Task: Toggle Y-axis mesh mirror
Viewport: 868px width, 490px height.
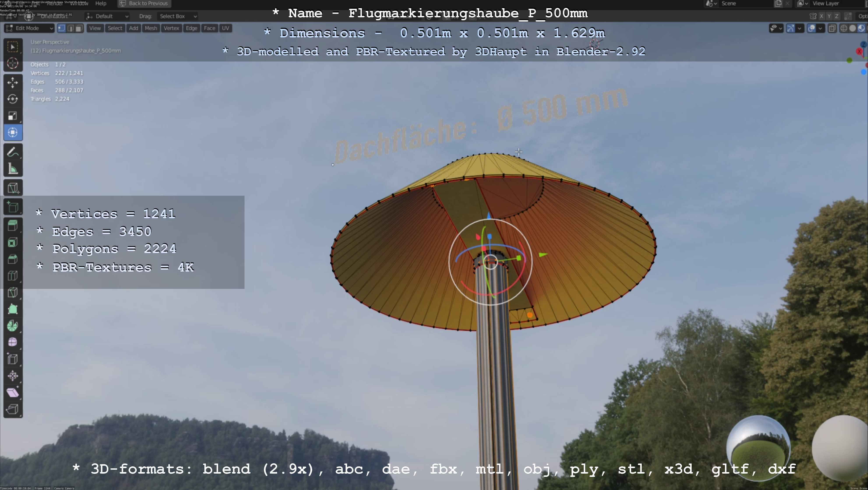Action: click(x=829, y=16)
